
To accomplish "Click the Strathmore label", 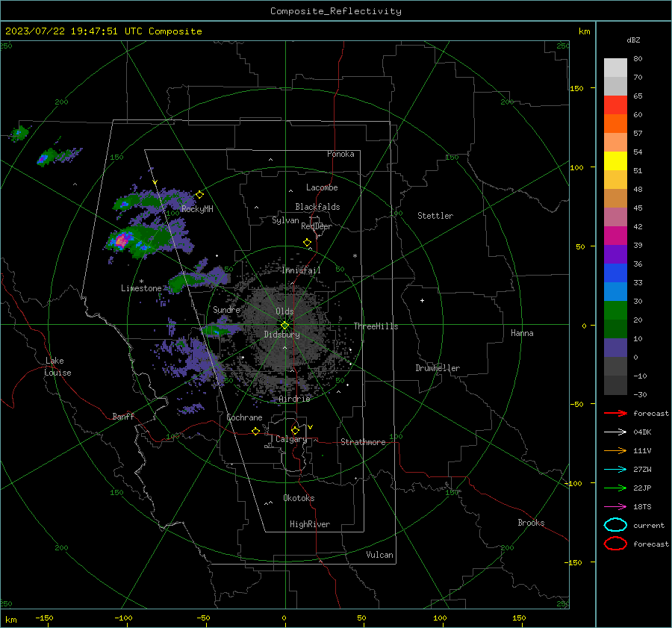I will pyautogui.click(x=363, y=442).
